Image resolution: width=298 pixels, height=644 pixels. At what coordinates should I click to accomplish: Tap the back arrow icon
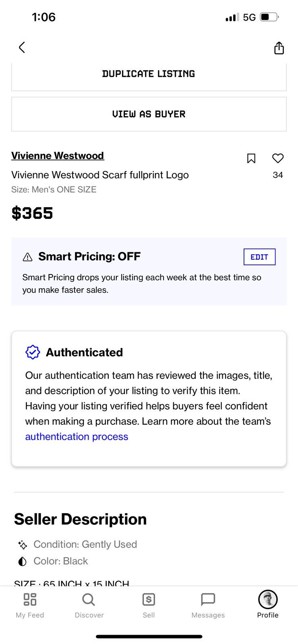tap(22, 47)
